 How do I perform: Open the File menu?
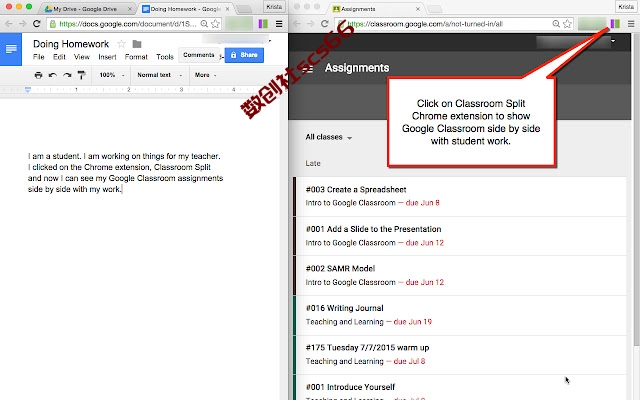[39, 57]
